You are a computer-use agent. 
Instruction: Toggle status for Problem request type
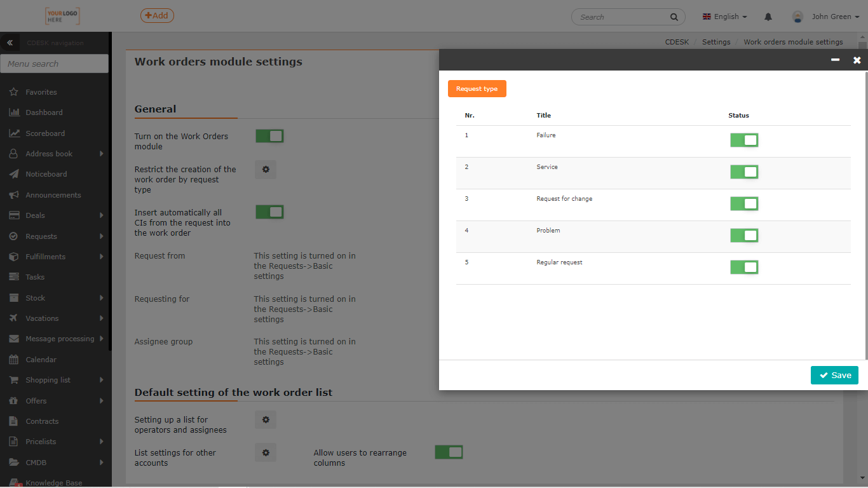tap(744, 236)
